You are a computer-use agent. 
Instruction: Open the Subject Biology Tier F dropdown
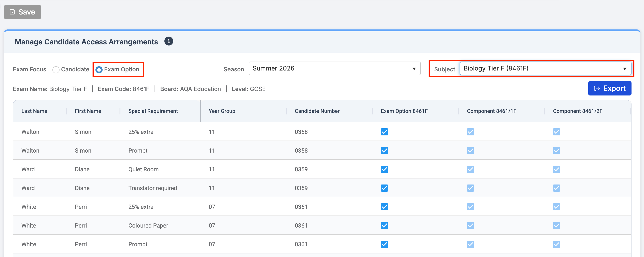(x=545, y=68)
